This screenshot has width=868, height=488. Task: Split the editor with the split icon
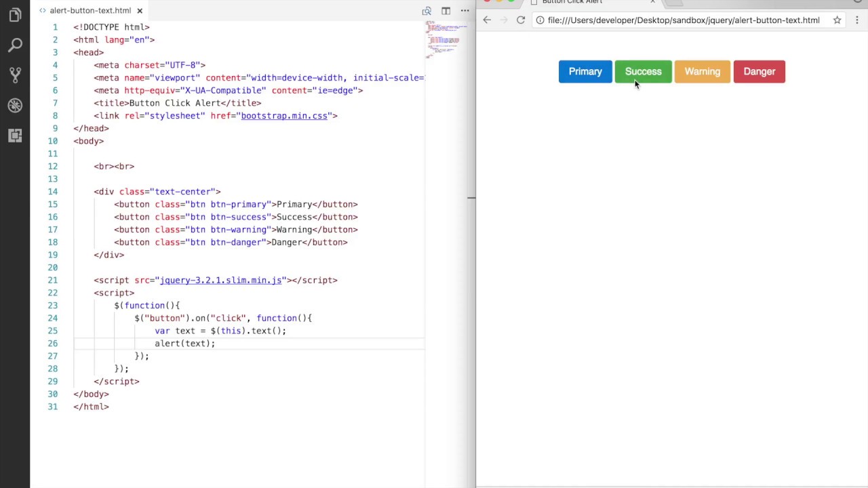(446, 11)
